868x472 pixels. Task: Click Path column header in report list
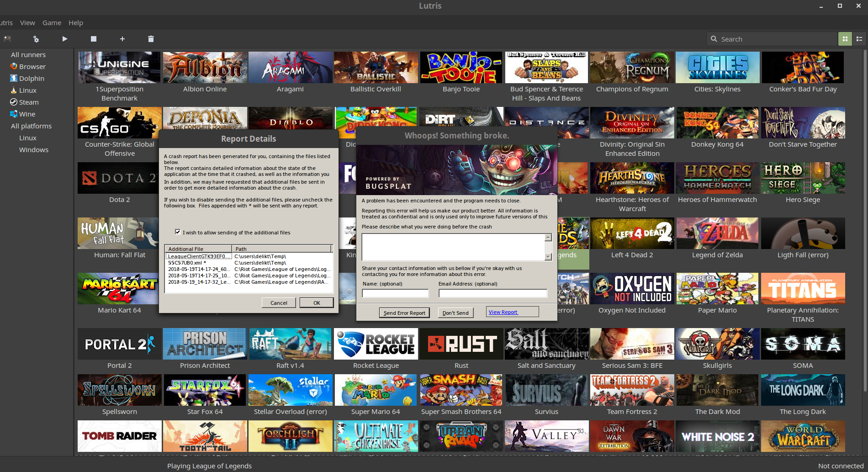click(x=282, y=249)
